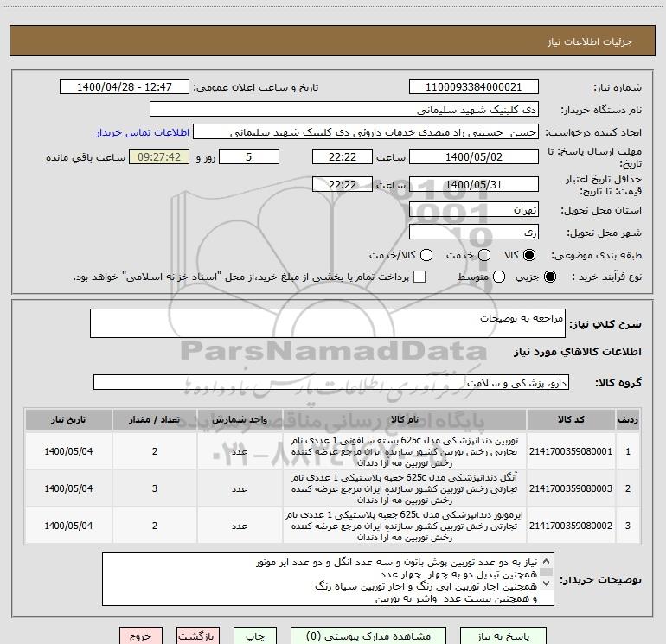This screenshot has height=644, width=666.
Task: Click the price validity date 1400/05/31 field
Action: (x=474, y=184)
